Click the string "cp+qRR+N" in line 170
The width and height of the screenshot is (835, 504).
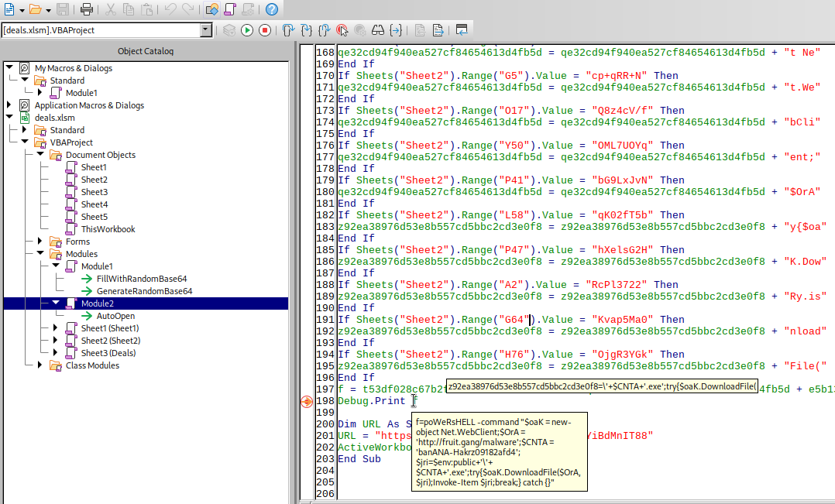[616, 76]
